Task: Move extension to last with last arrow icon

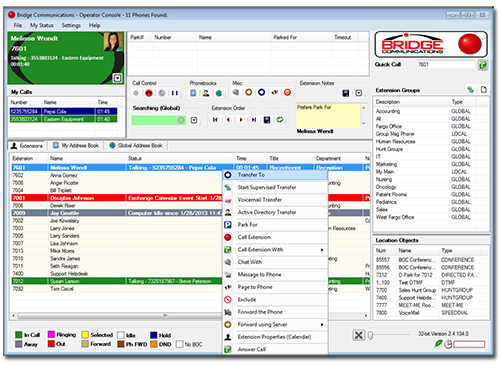Action: coord(254,120)
